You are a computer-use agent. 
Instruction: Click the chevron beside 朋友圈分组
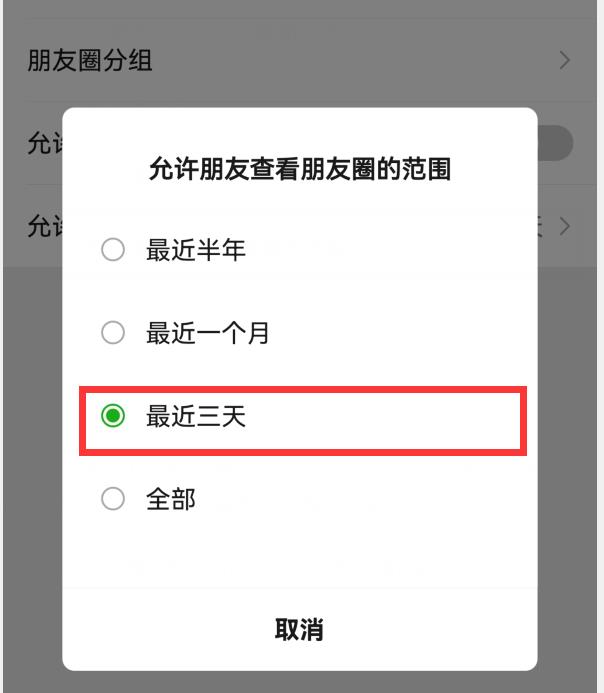pos(565,60)
